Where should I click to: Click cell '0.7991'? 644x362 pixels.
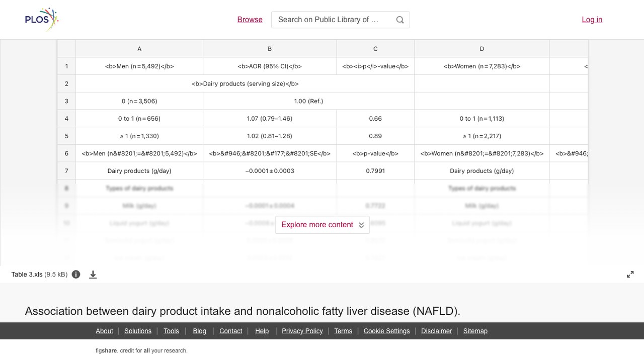[375, 171]
